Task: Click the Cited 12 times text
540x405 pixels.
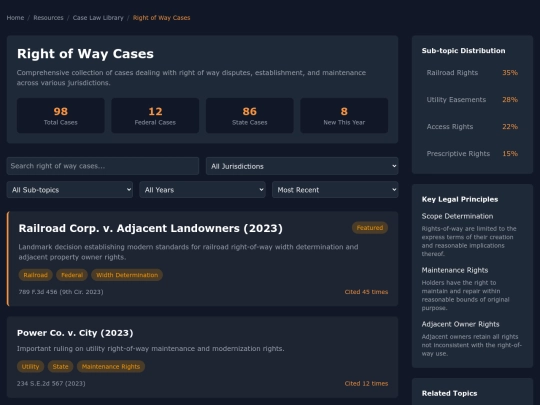Action: pos(366,384)
